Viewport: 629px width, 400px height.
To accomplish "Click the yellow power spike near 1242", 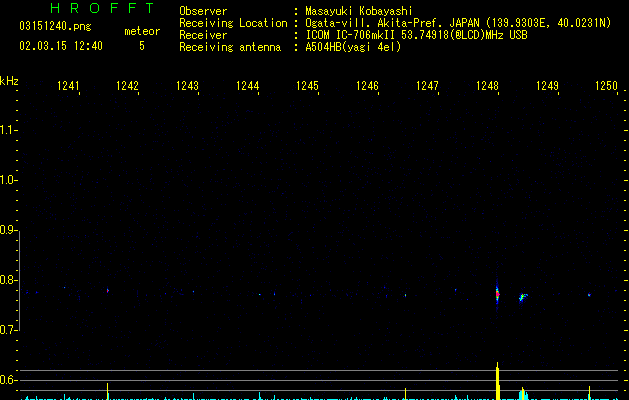I will click(108, 392).
